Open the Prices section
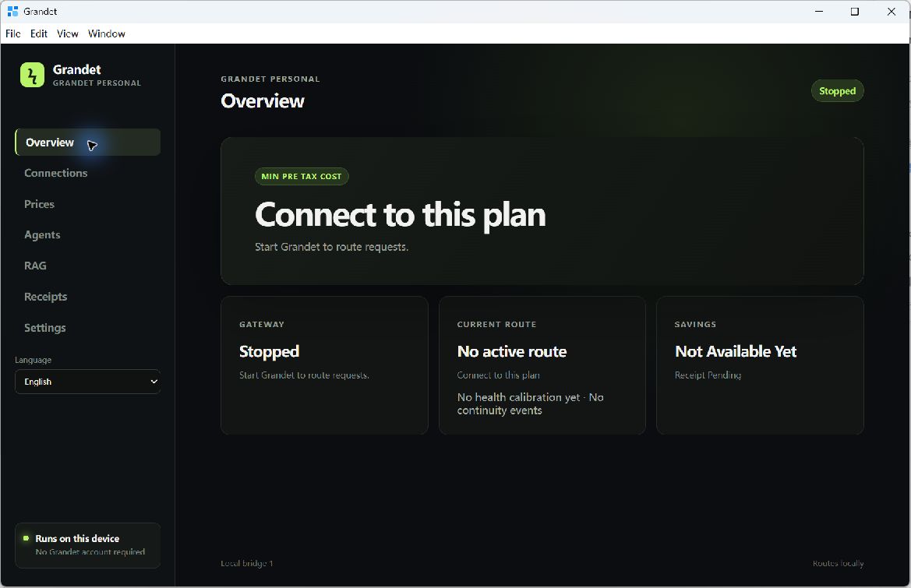The width and height of the screenshot is (911, 588). (x=39, y=204)
